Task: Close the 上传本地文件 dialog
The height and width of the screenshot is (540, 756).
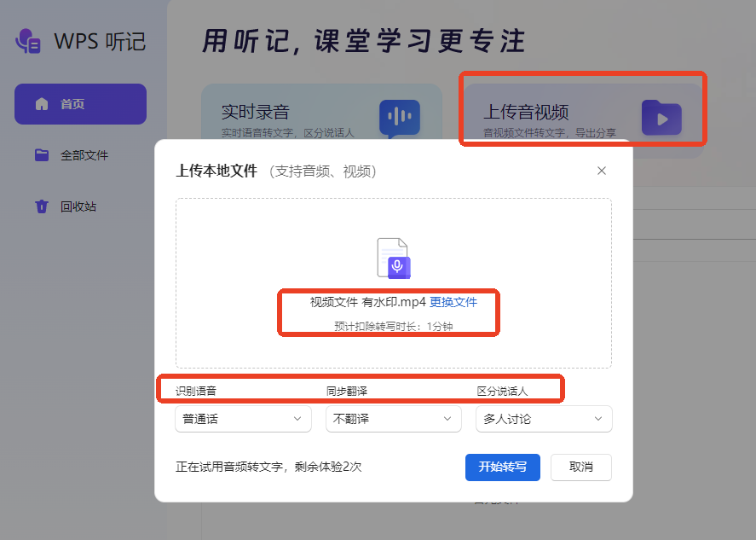Action: [601, 171]
